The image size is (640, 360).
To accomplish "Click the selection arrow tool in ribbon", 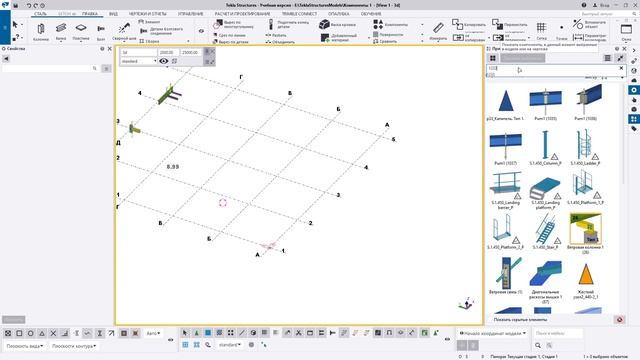I will pyautogui.click(x=15, y=24).
